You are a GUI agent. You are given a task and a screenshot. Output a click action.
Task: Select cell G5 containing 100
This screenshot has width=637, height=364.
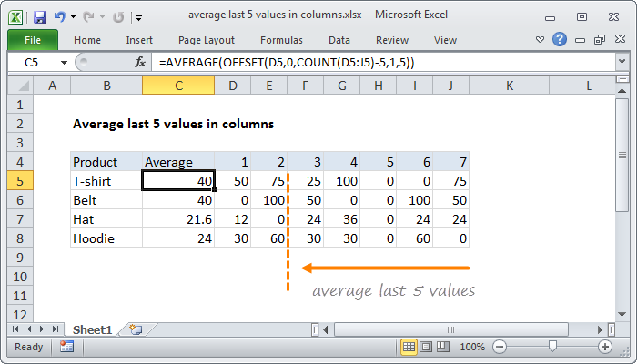tap(341, 181)
